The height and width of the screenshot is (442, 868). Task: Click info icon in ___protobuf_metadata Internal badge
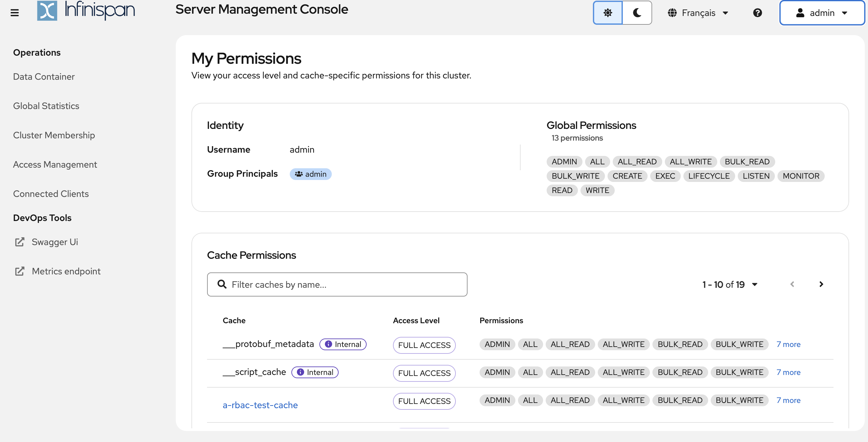tap(328, 344)
